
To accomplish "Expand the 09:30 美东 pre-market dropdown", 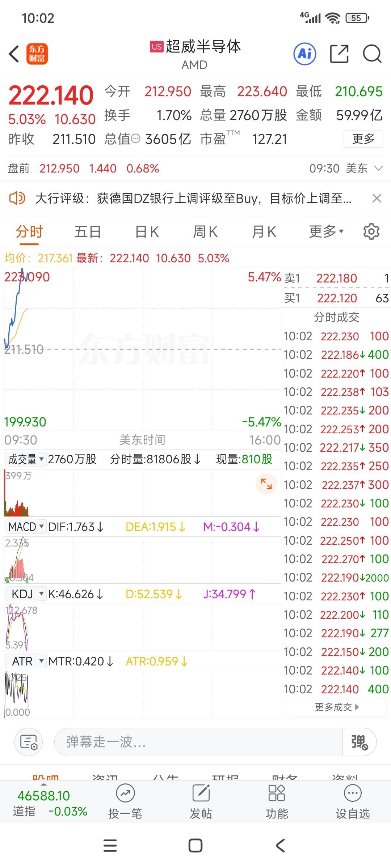I will [x=346, y=169].
